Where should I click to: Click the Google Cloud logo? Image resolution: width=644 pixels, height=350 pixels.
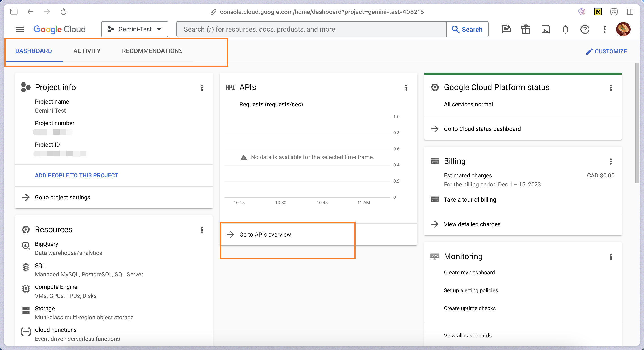pos(59,29)
